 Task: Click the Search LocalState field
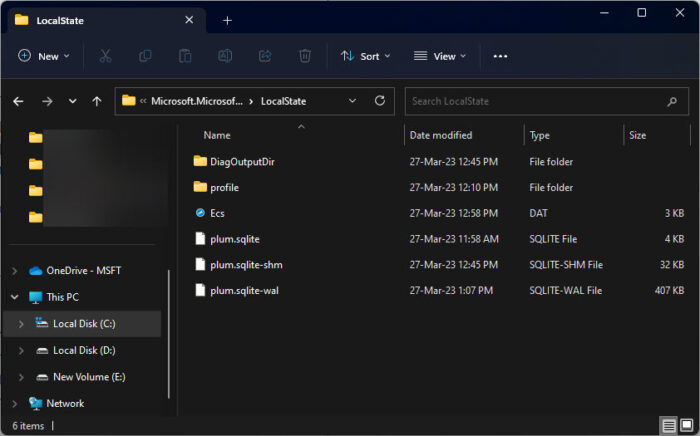(546, 101)
